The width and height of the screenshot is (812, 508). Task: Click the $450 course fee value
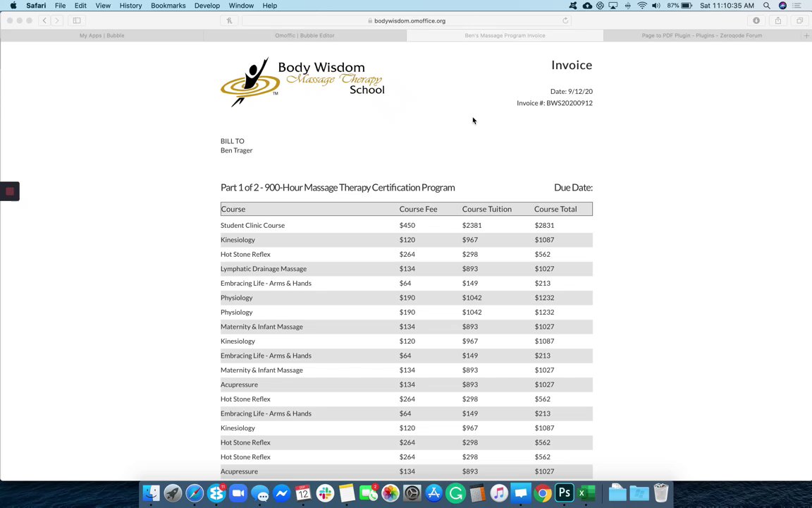coord(407,226)
